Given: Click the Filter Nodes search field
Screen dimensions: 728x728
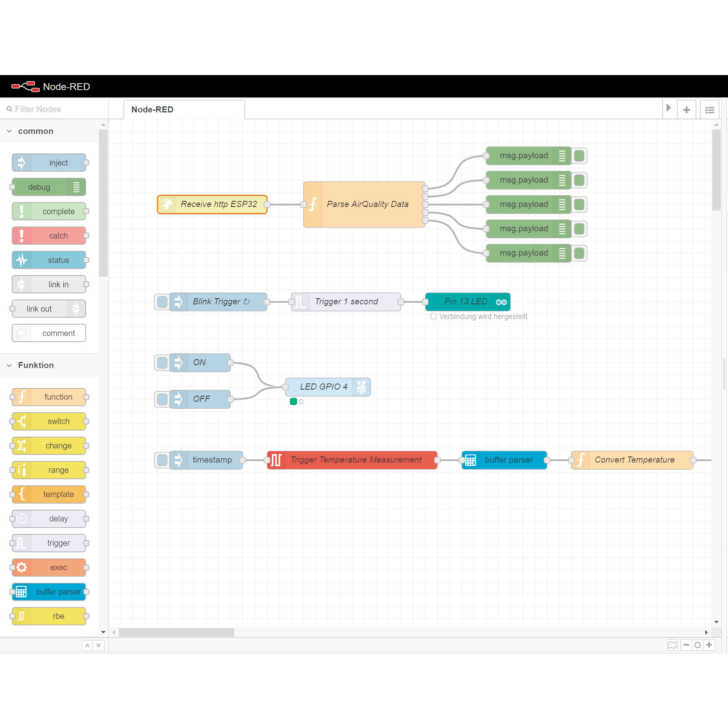Looking at the screenshot, I should coord(57,109).
